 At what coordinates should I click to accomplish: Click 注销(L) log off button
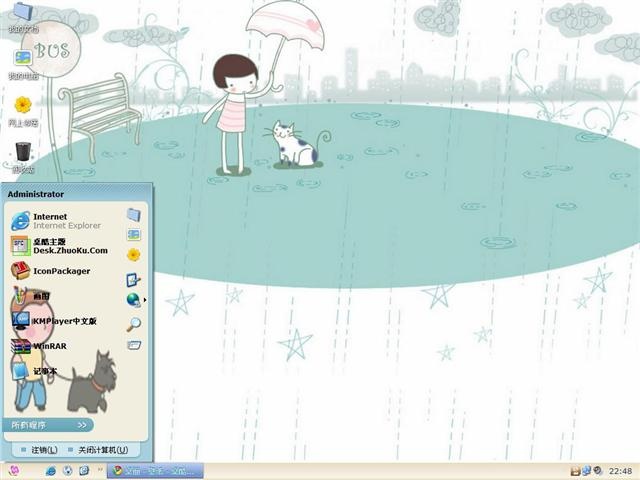(39, 450)
